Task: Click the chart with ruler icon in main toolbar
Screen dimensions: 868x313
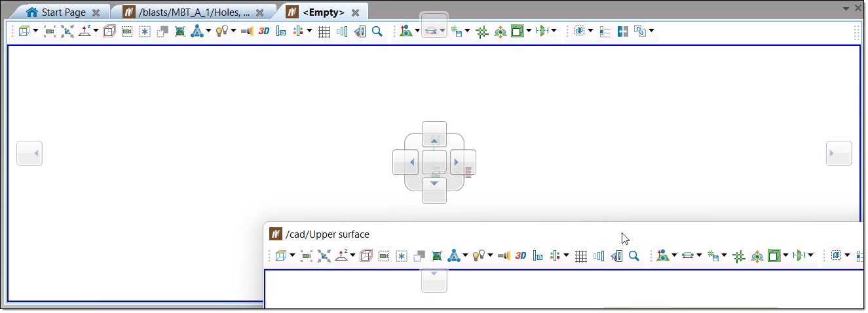Action: point(360,31)
